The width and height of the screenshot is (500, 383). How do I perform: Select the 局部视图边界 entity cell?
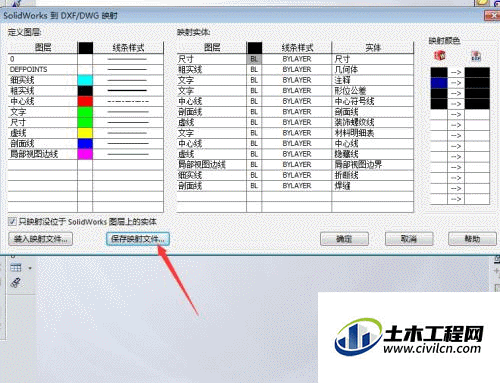pos(373,164)
